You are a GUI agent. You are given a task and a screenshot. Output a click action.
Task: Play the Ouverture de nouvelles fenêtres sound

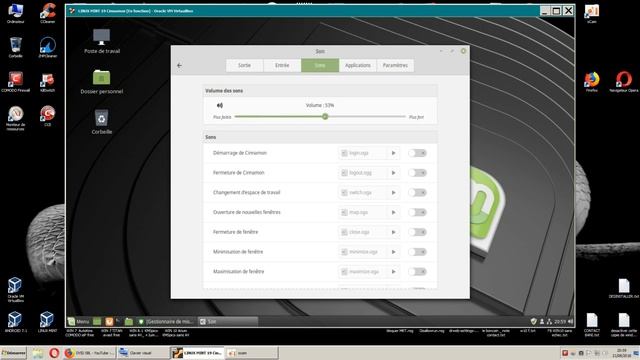tap(393, 212)
